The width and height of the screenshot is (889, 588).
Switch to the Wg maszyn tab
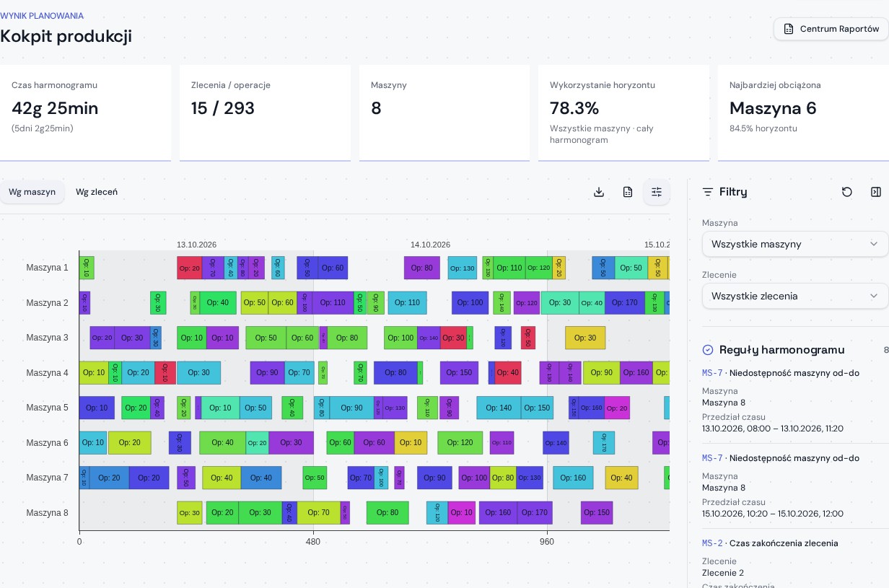coord(32,192)
